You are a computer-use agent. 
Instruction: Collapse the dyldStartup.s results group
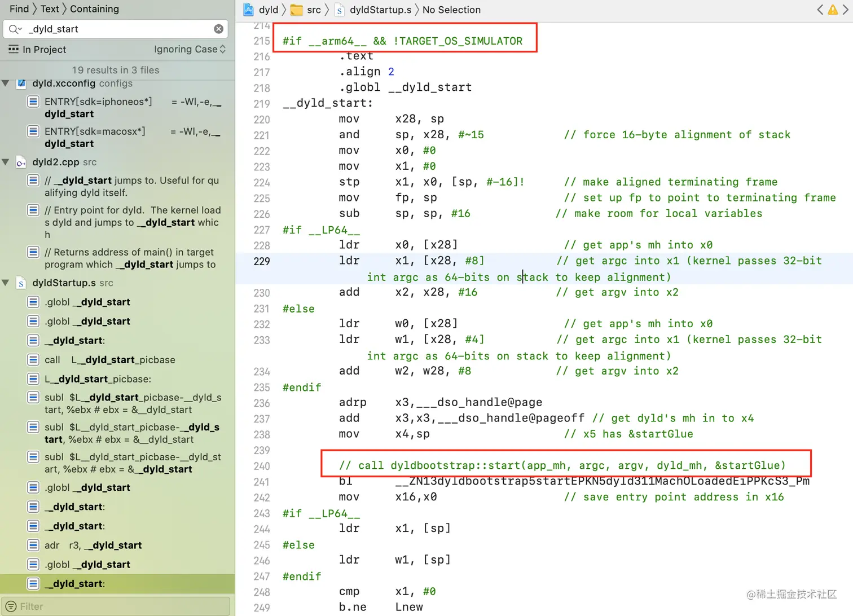click(x=6, y=283)
